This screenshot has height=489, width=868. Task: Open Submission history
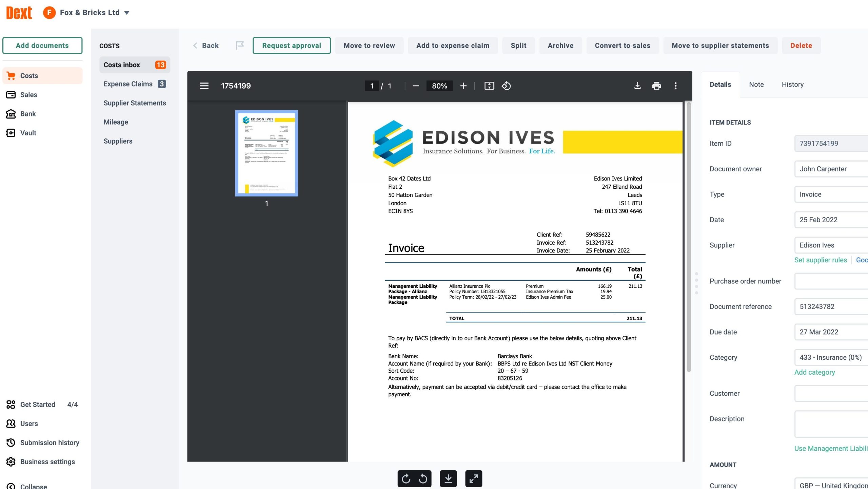pyautogui.click(x=42, y=443)
